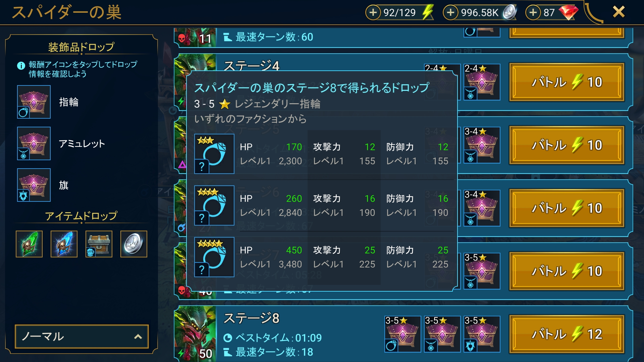Select the silver coin item drop icon
This screenshot has height=362, width=644.
(x=134, y=244)
